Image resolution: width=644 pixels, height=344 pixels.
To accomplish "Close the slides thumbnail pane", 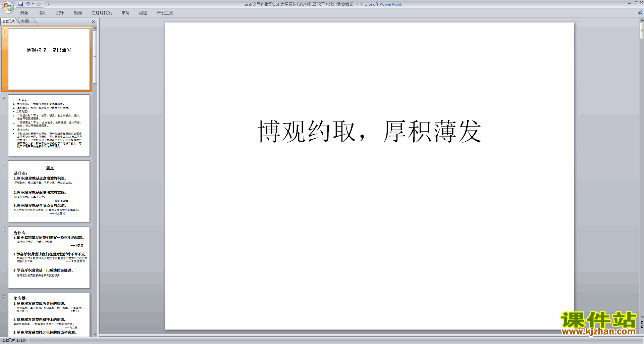I will [x=94, y=21].
